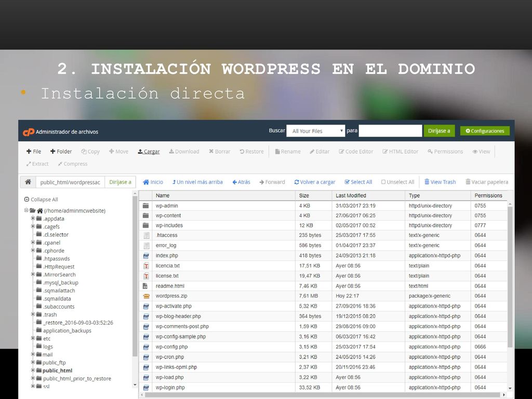This screenshot has height=399, width=532.
Task: Click the green Configuraciones button
Action: click(485, 131)
